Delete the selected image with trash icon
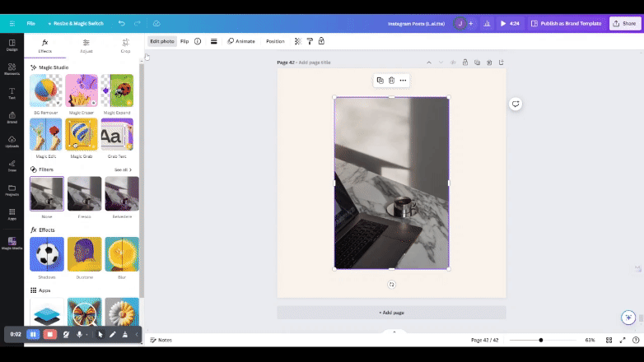 click(x=391, y=81)
